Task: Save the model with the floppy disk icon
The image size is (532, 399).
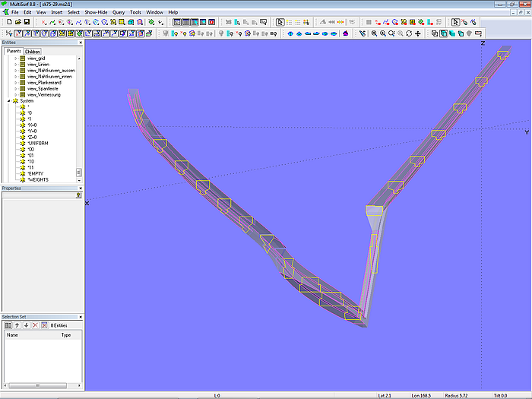Action: [27, 22]
